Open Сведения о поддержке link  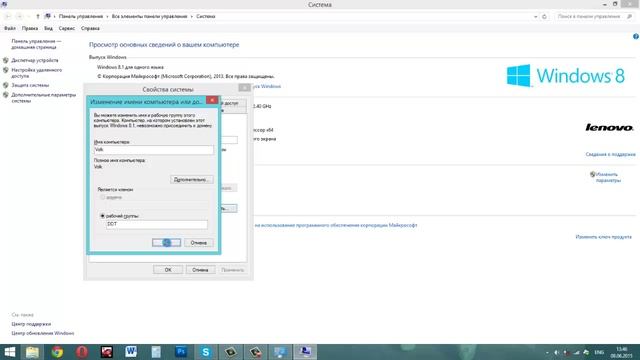[x=611, y=154]
